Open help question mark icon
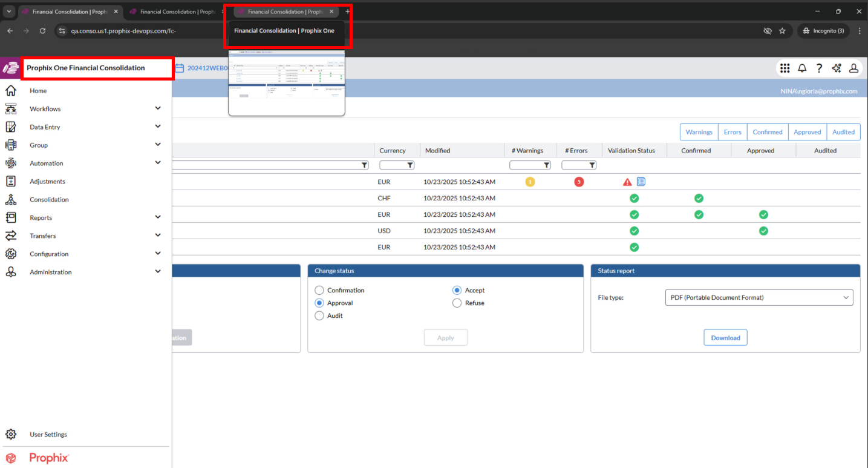The height and width of the screenshot is (468, 868). coord(819,68)
